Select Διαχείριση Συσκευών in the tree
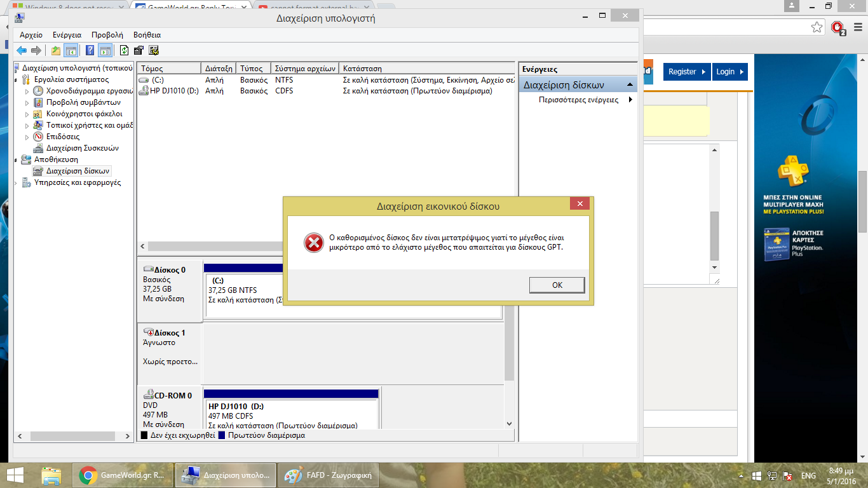This screenshot has height=488, width=868. pos(82,148)
